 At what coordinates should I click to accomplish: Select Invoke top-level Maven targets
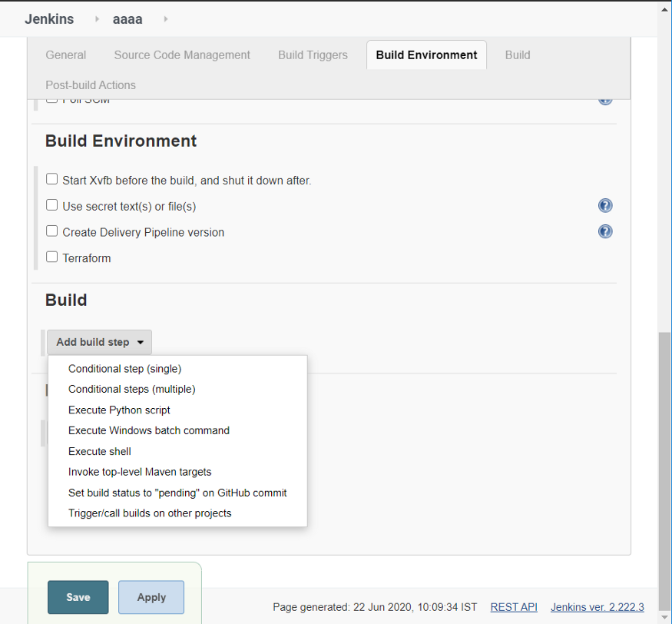pos(140,472)
